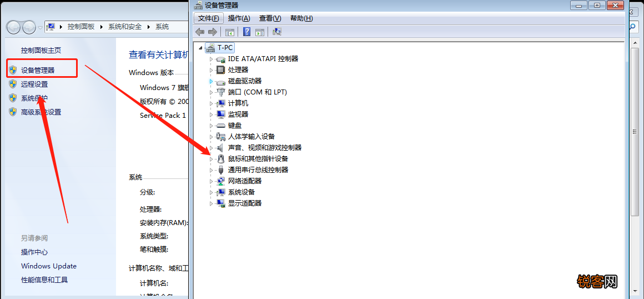
Task: Expand the 系统设备 node
Action: (x=211, y=192)
